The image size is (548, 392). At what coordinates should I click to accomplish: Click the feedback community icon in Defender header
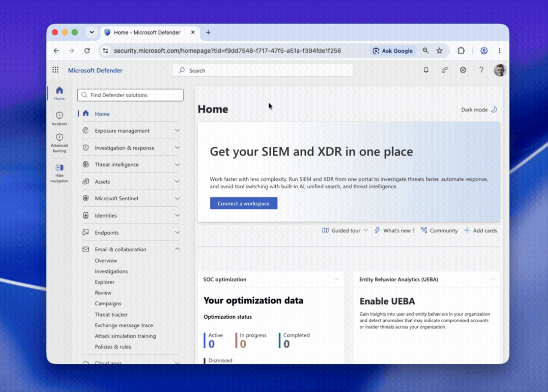pos(445,70)
